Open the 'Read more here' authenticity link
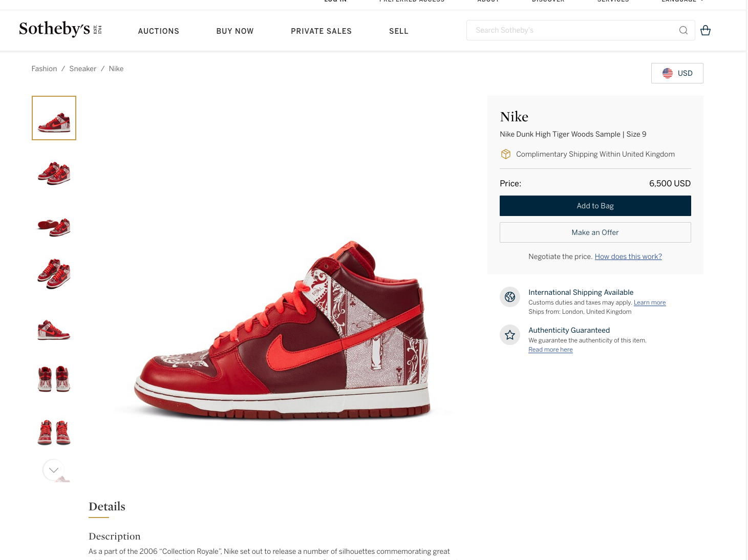This screenshot has width=748, height=560. (550, 350)
